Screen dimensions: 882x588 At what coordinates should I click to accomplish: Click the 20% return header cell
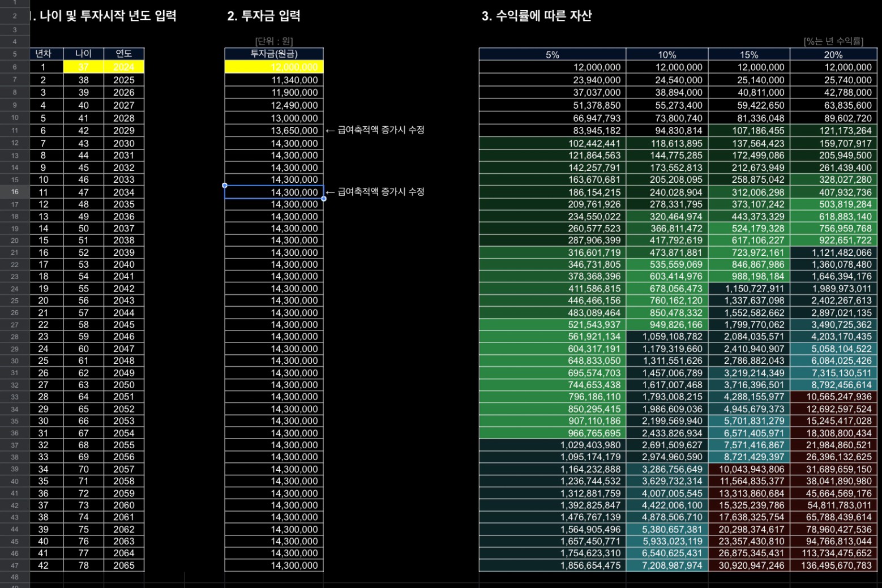pos(833,54)
